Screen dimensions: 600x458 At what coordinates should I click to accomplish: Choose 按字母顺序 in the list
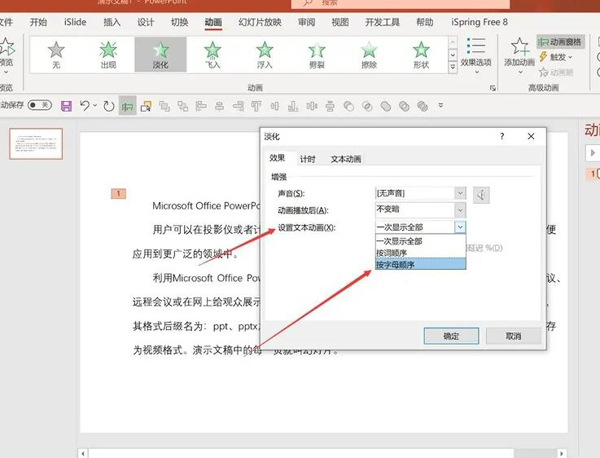click(x=420, y=264)
